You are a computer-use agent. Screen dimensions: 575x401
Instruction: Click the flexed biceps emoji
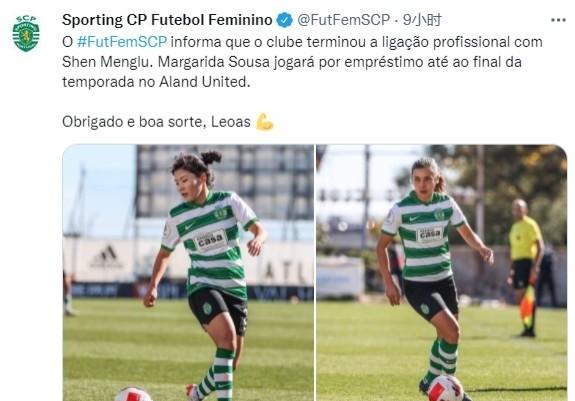click(264, 122)
